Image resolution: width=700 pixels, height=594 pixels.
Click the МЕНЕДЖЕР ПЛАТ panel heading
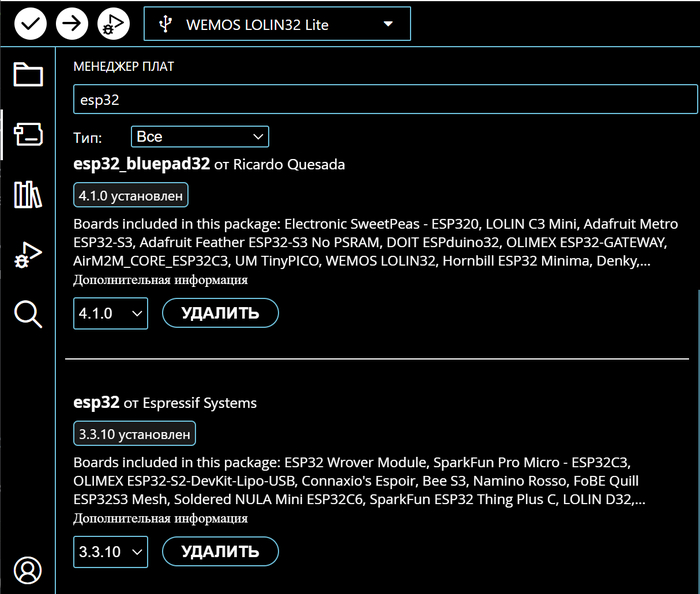pyautogui.click(x=124, y=66)
